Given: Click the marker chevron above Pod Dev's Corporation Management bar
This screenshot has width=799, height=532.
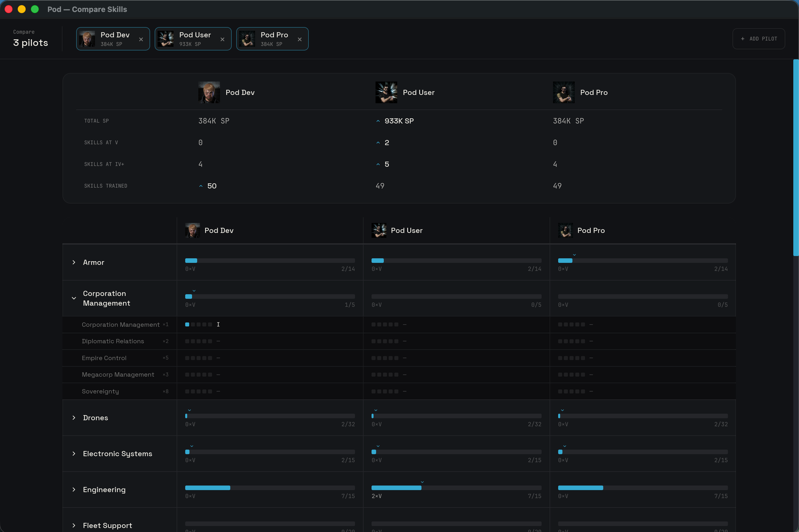Looking at the screenshot, I should click(194, 291).
